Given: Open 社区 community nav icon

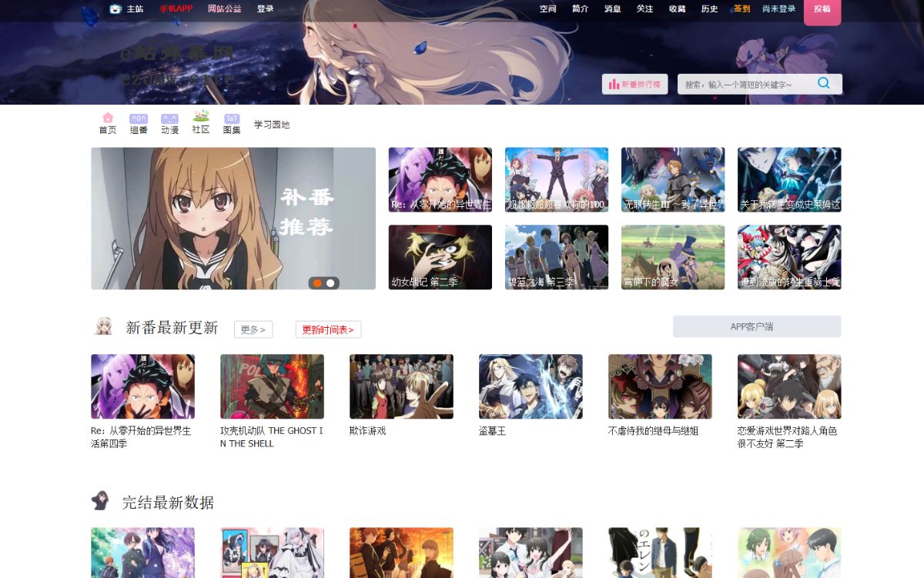Looking at the screenshot, I should (x=201, y=123).
